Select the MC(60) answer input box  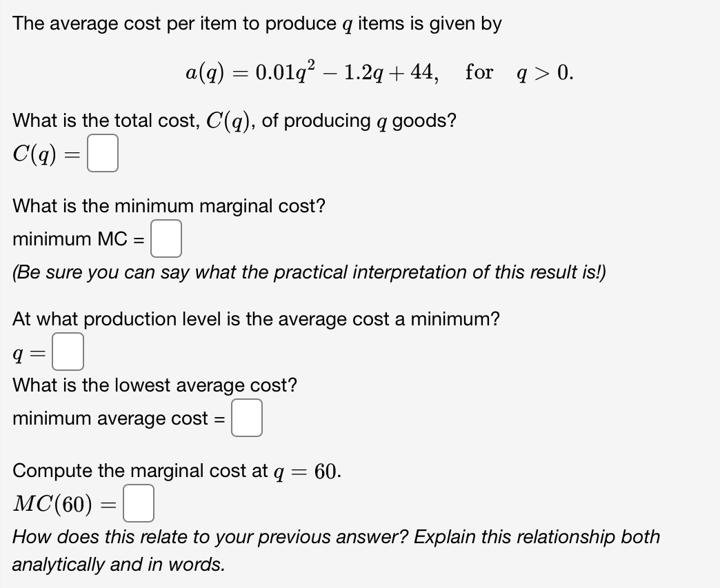(x=138, y=503)
